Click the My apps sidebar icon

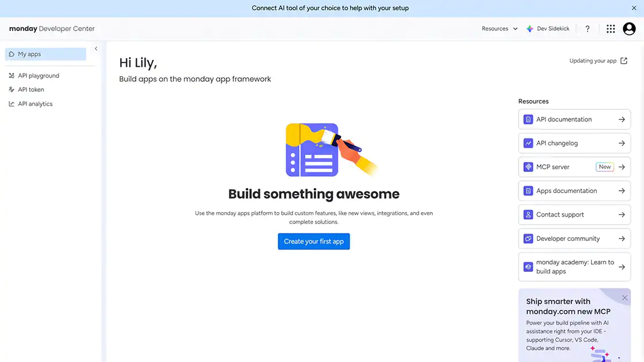pos(11,54)
